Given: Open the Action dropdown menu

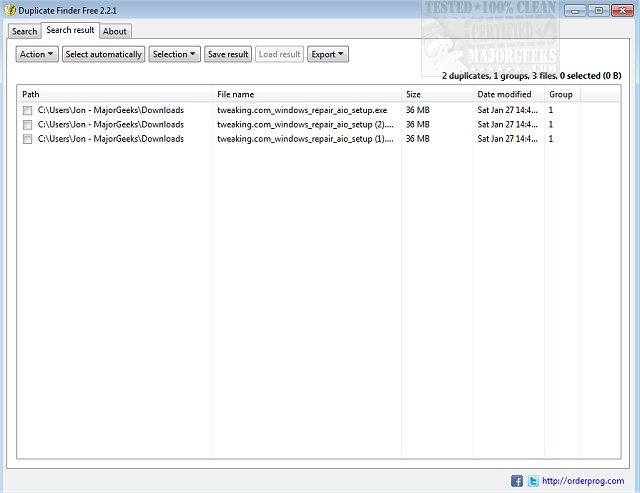Looking at the screenshot, I should tap(37, 54).
